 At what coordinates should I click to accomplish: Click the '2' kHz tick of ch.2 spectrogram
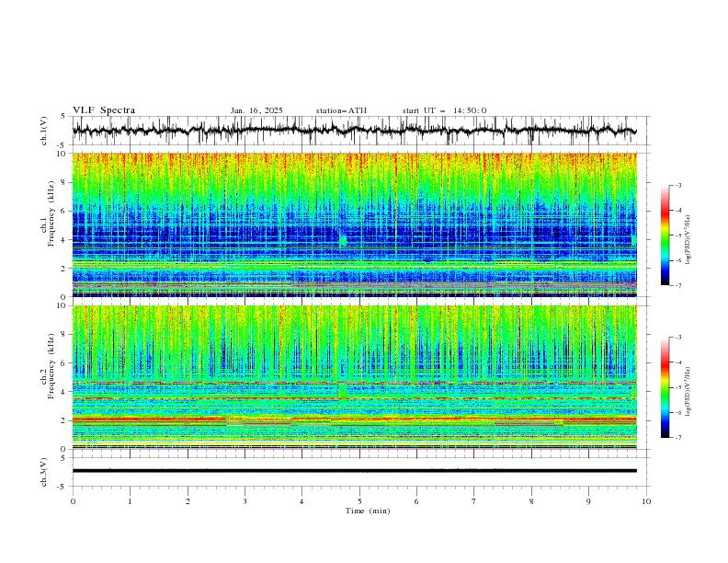click(65, 420)
